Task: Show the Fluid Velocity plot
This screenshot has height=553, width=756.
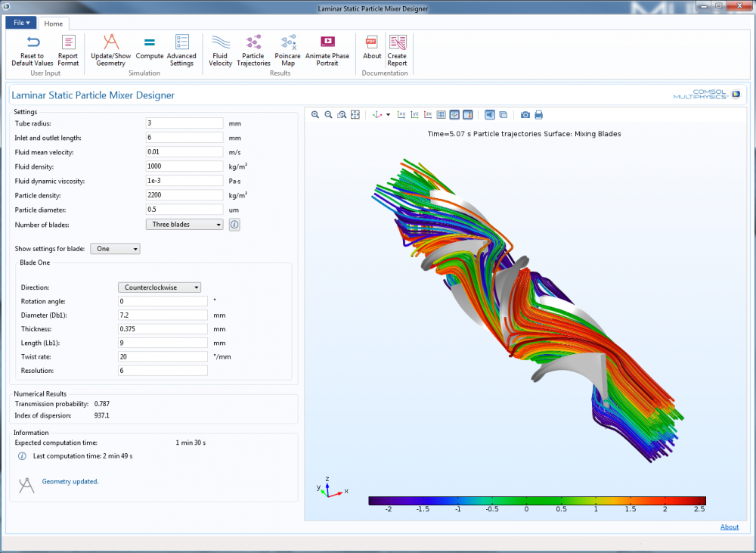Action: tap(221, 50)
